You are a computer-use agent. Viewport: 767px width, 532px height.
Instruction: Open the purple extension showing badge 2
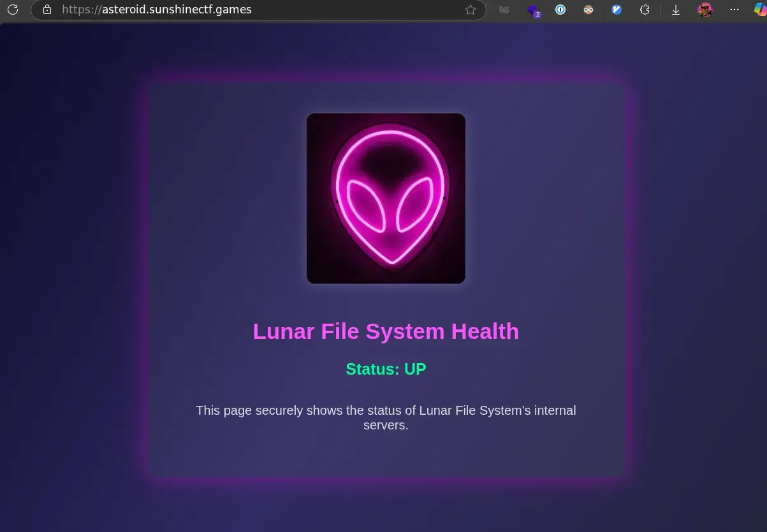click(532, 10)
